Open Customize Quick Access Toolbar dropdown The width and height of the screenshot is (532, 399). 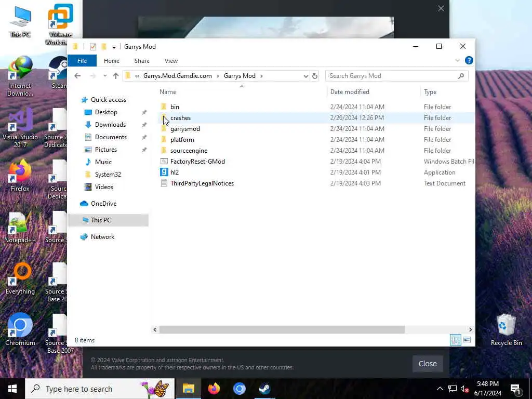click(x=114, y=47)
